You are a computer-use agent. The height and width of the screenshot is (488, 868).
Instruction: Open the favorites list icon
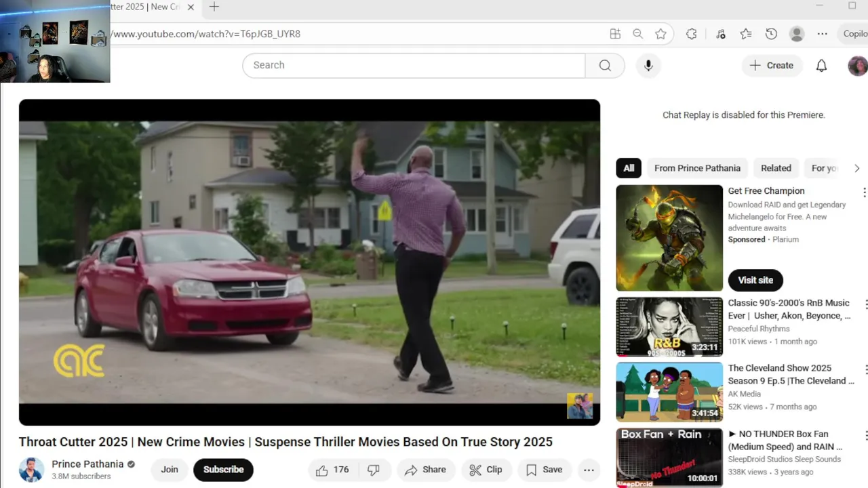746,34
